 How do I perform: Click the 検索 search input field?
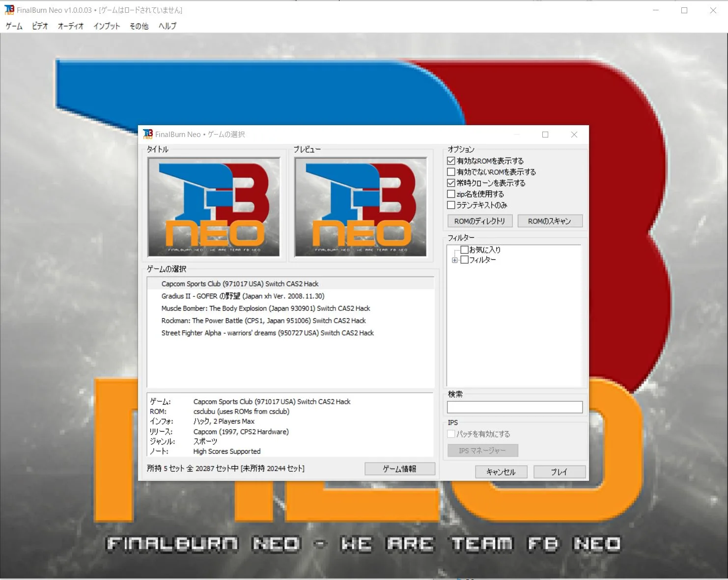pos(514,407)
